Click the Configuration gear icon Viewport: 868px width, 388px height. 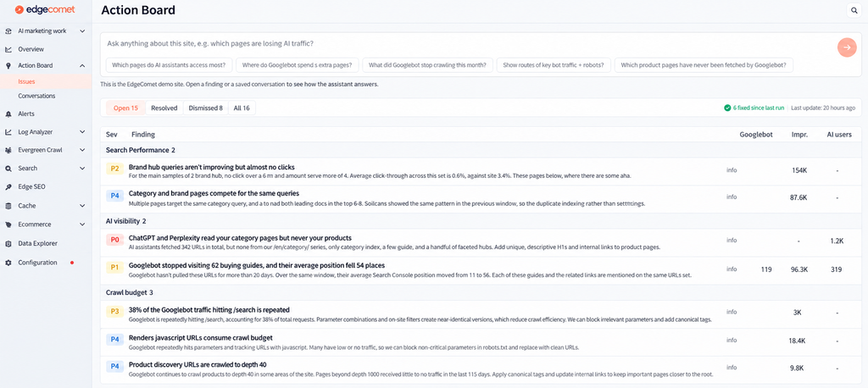8,263
